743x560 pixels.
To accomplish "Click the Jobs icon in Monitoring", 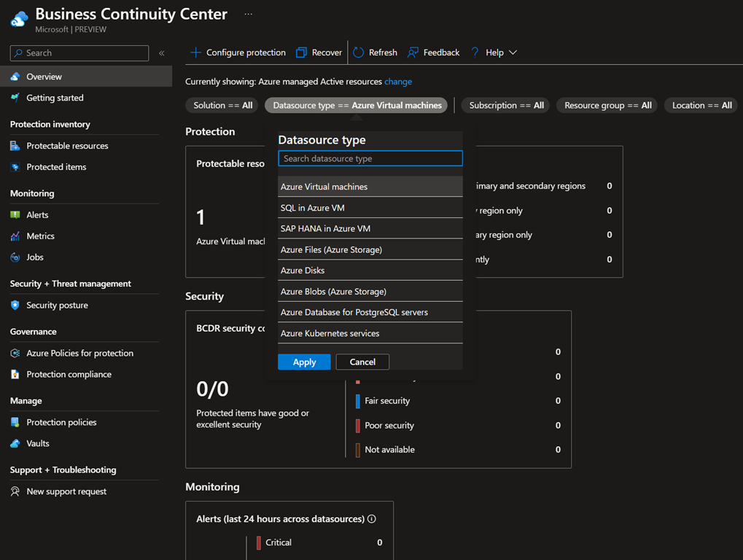I will [15, 257].
